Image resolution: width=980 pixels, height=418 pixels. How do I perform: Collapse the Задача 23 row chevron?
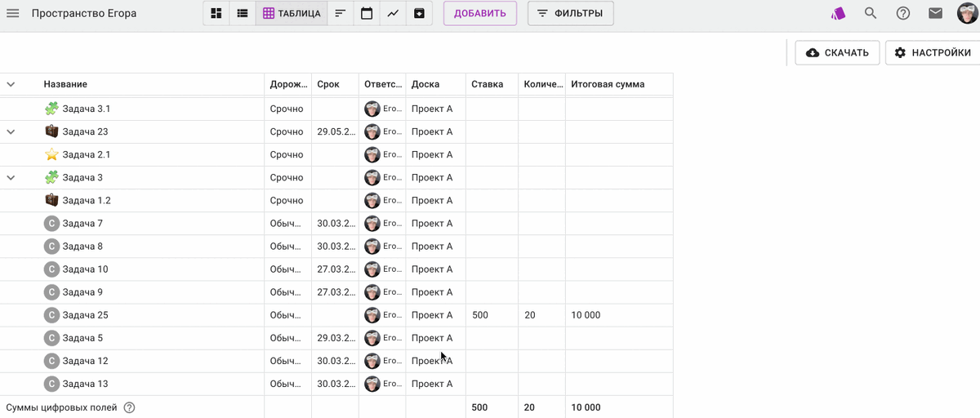click(x=11, y=131)
